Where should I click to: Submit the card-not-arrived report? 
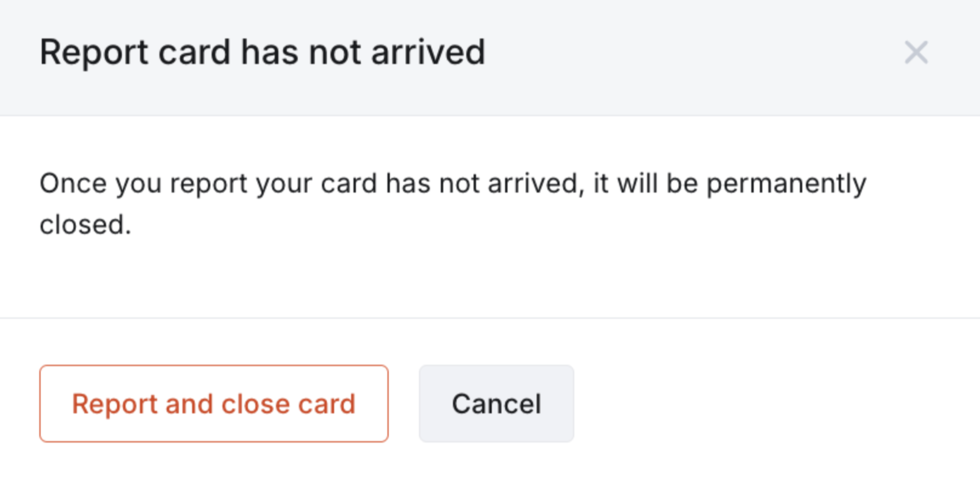point(213,403)
